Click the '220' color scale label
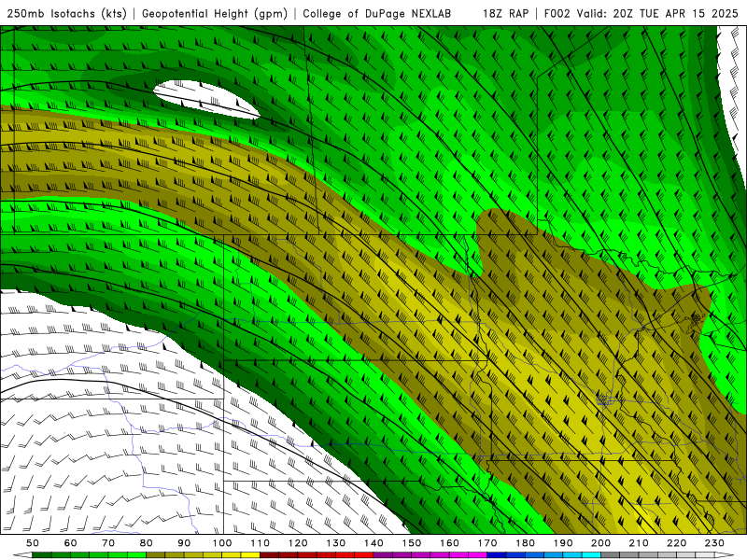Viewport: 747px width, 560px height. 676,543
